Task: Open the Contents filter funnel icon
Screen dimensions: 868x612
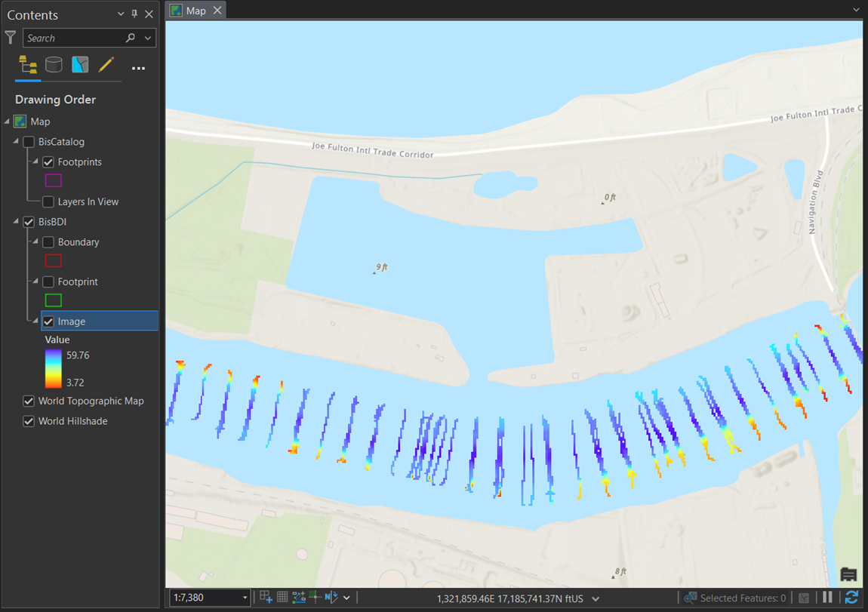Action: pos(10,37)
